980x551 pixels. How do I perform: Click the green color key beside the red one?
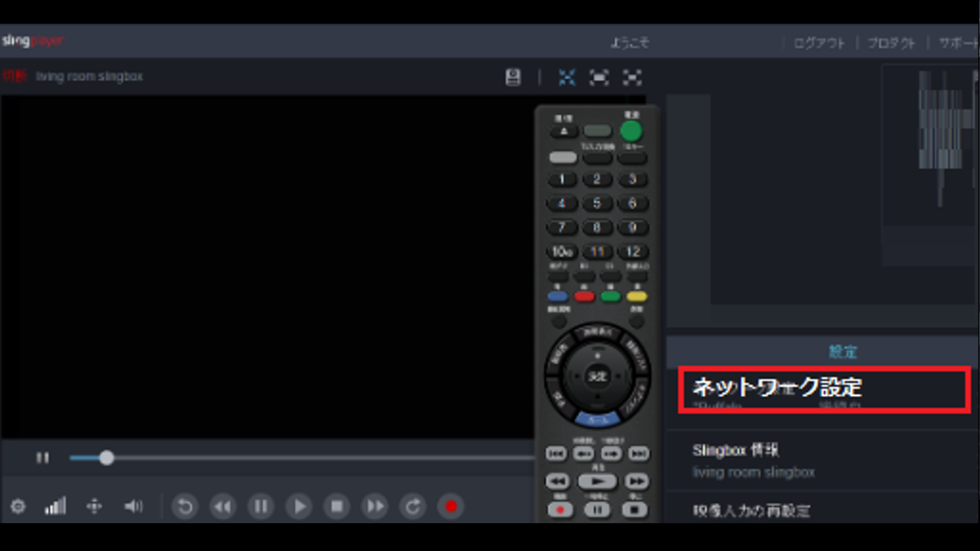click(x=611, y=296)
